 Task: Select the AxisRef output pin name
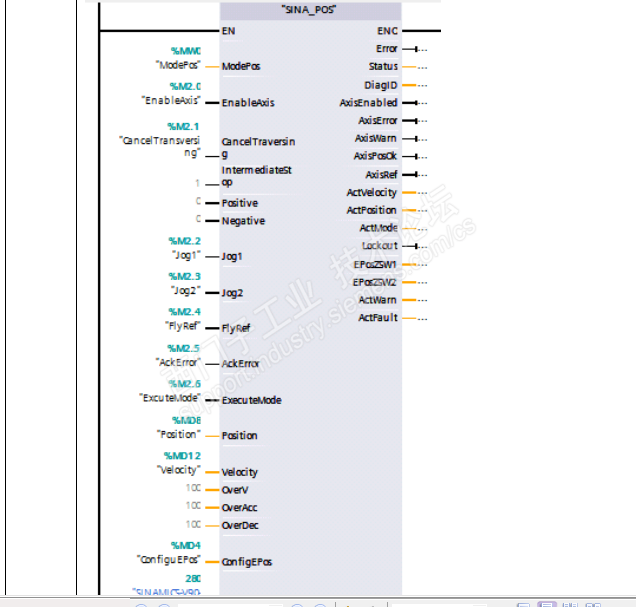pos(381,175)
